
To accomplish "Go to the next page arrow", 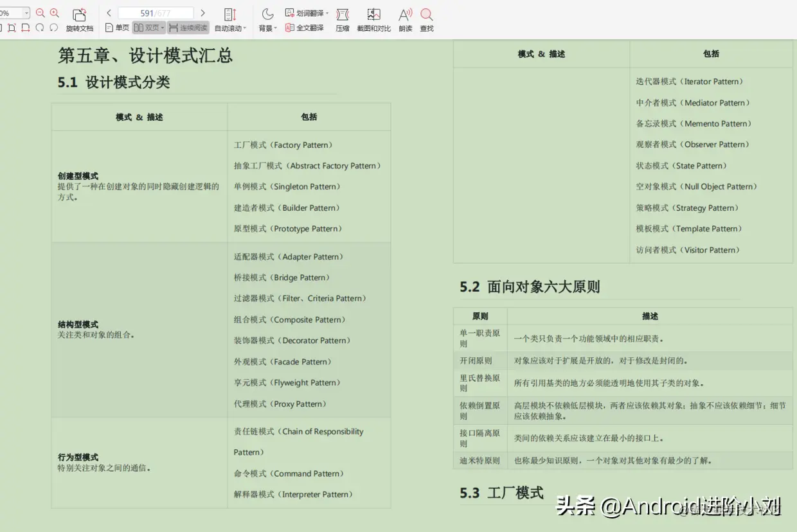I will [203, 13].
